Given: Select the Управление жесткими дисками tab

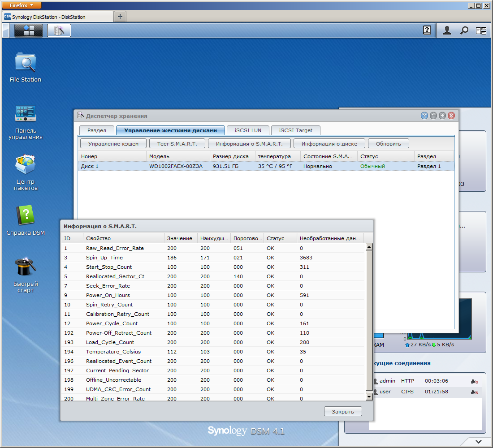Looking at the screenshot, I should (x=170, y=130).
